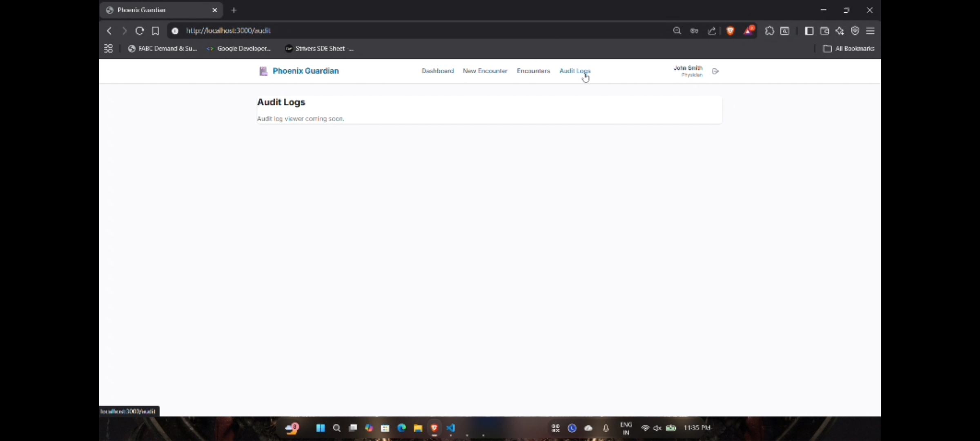Bookmark this page with the bookmark icon
The image size is (980, 441).
(155, 31)
